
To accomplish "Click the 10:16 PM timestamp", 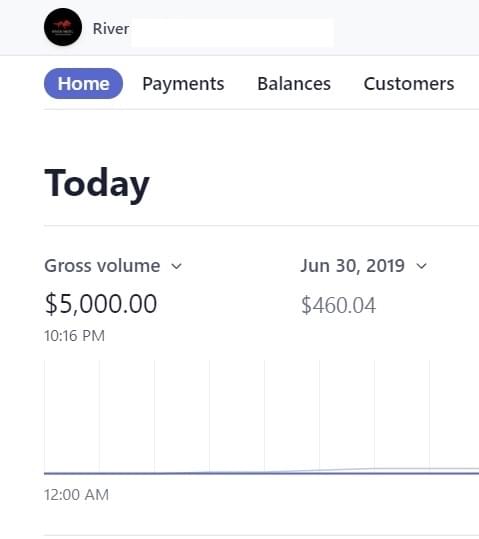I will (75, 336).
